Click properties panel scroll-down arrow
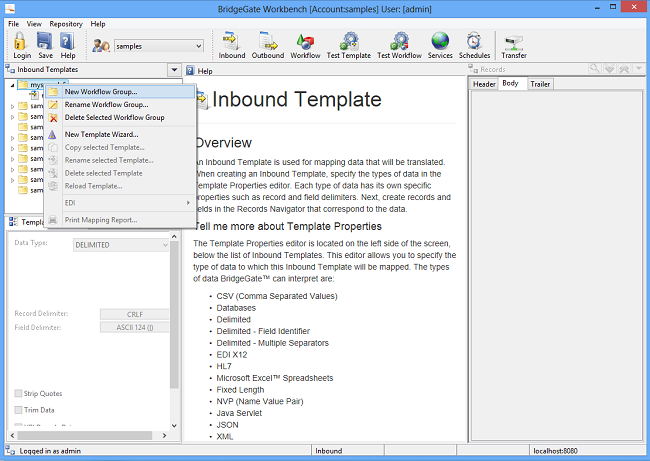This screenshot has width=650, height=461. (x=174, y=425)
